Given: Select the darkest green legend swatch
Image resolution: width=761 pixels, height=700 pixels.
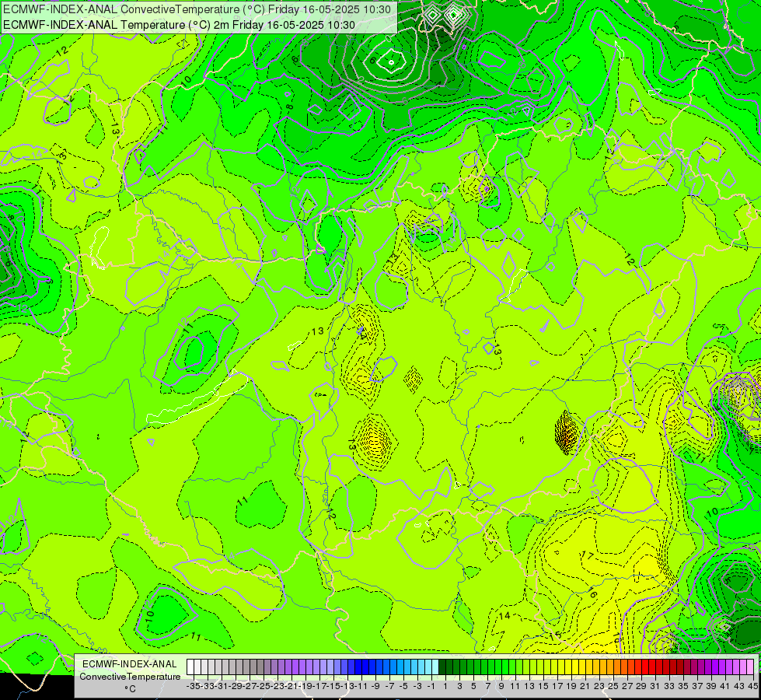Looking at the screenshot, I should 442,667.
